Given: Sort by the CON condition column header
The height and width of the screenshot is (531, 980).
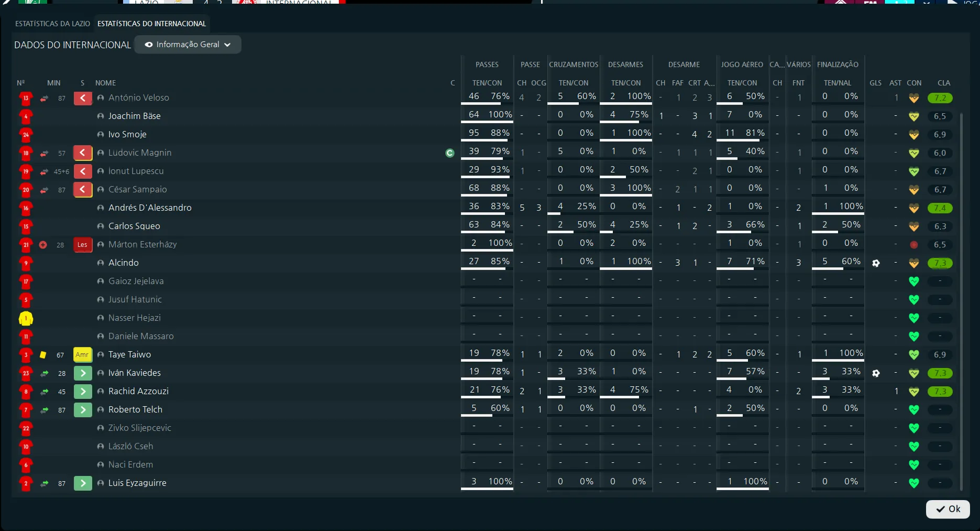Looking at the screenshot, I should coord(914,83).
